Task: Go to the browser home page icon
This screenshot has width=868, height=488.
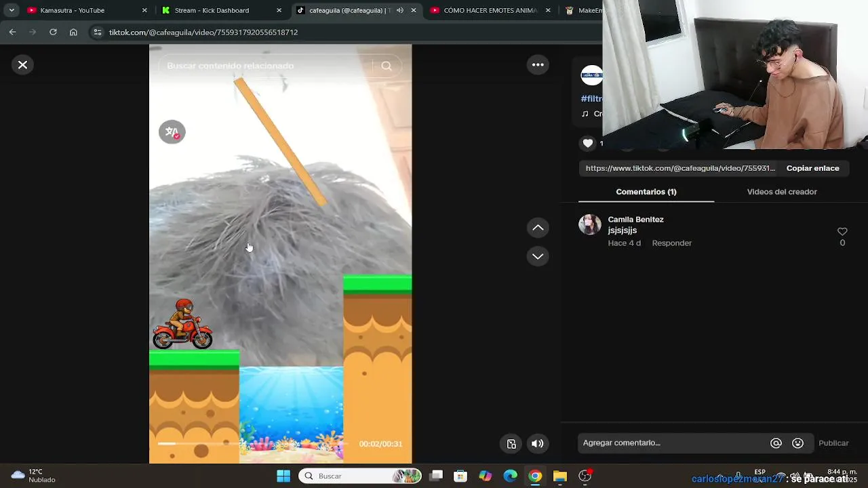Action: point(73,32)
